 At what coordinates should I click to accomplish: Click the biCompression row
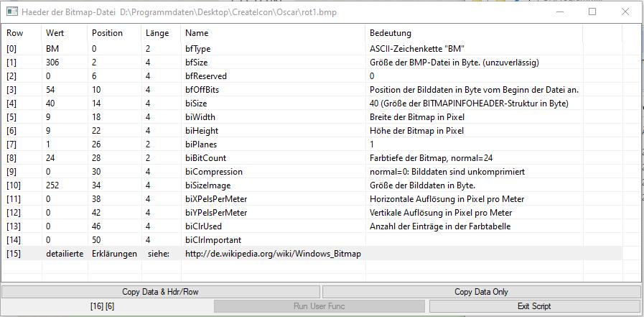(x=213, y=172)
